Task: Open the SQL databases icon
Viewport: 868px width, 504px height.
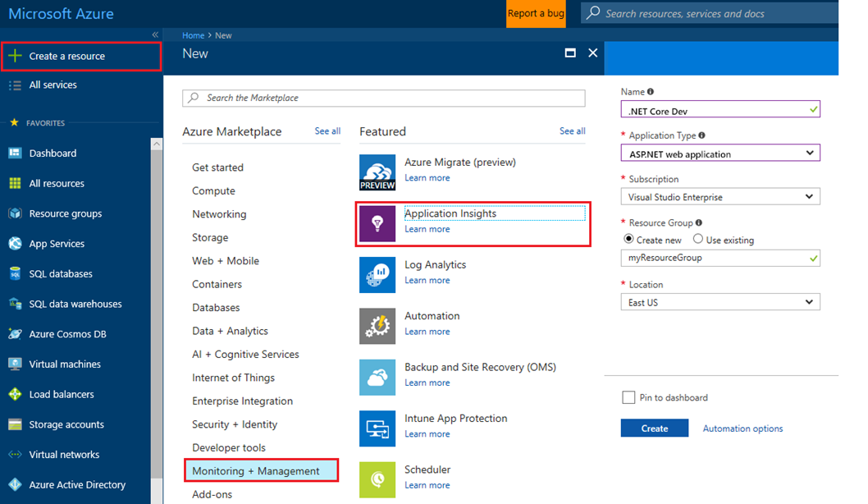Action: (x=15, y=273)
